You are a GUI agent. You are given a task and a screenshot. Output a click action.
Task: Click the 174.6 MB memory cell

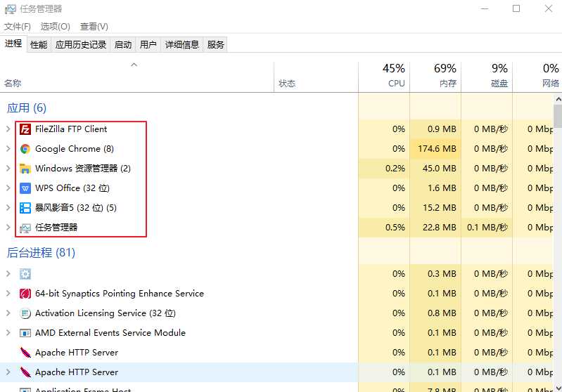pyautogui.click(x=435, y=148)
